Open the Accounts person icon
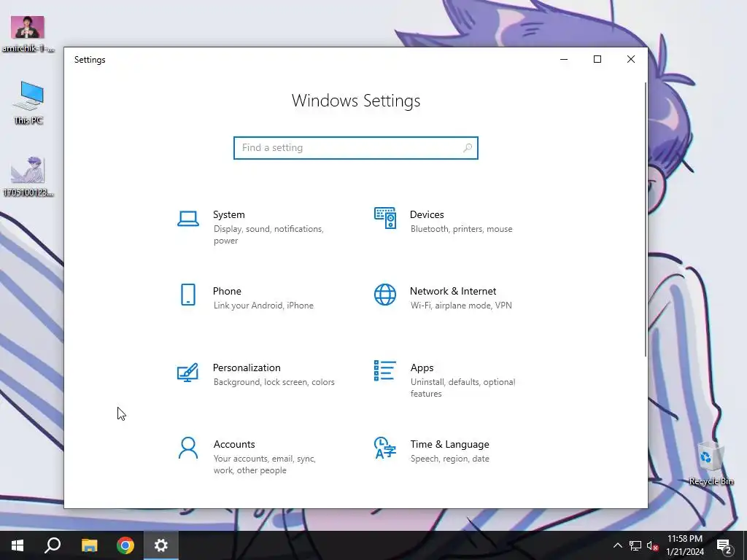 coord(188,448)
